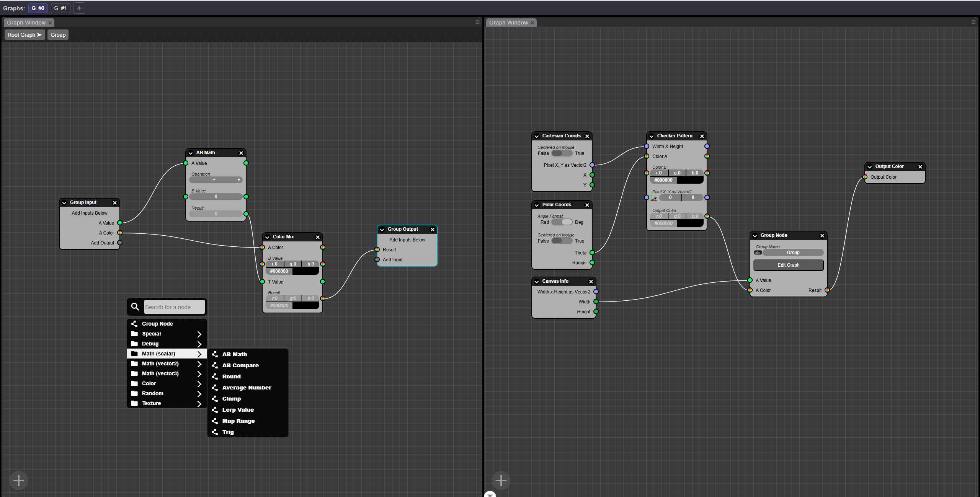Open the AB Math Operation dropdown
Screen dimensions: 980x497
[216, 180]
